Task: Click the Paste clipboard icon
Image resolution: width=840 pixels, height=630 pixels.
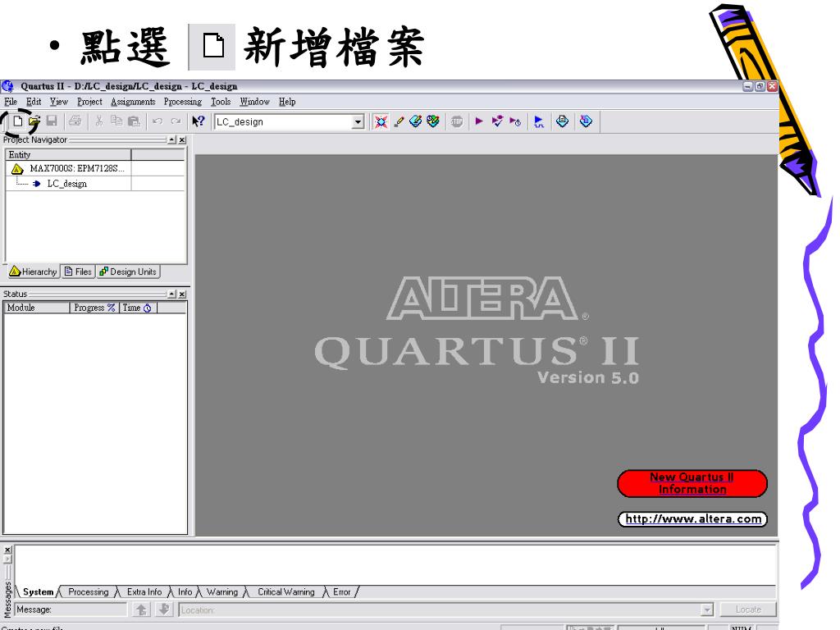Action: 134,121
